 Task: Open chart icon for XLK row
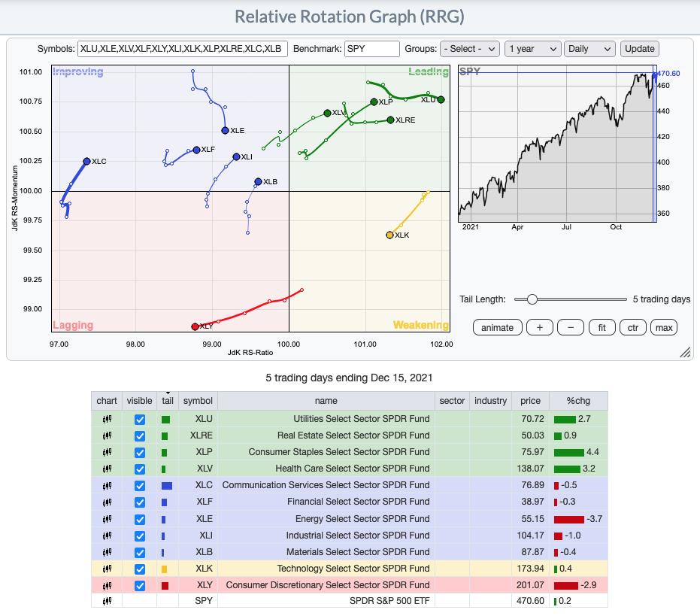pos(107,569)
